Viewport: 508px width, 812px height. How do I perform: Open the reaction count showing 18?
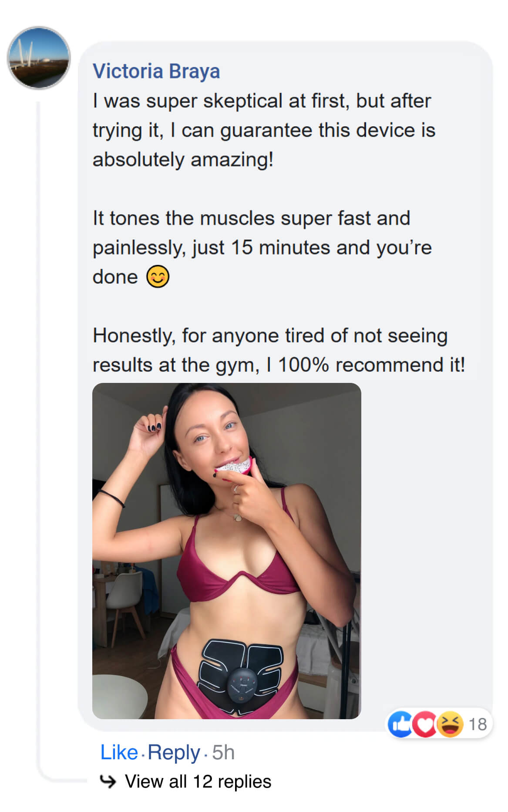478,724
